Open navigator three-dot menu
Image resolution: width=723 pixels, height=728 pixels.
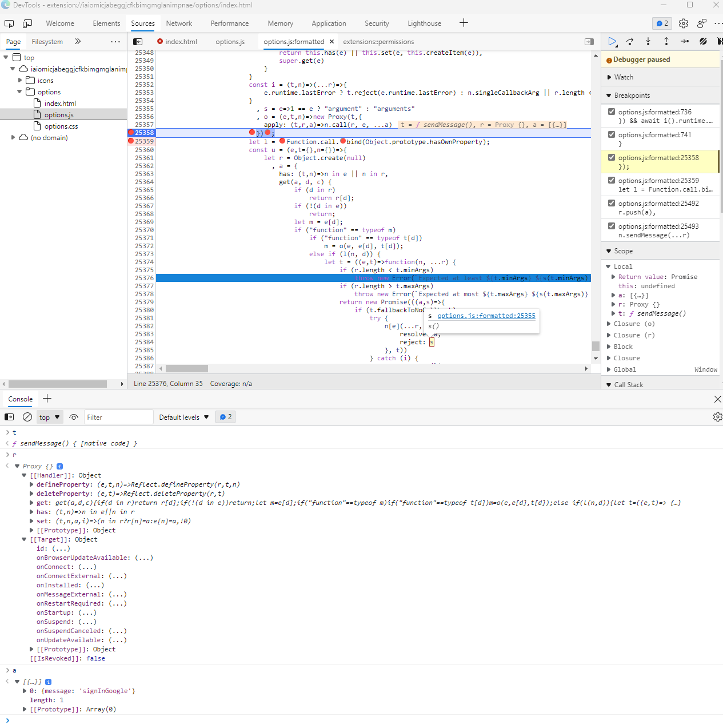(x=115, y=42)
